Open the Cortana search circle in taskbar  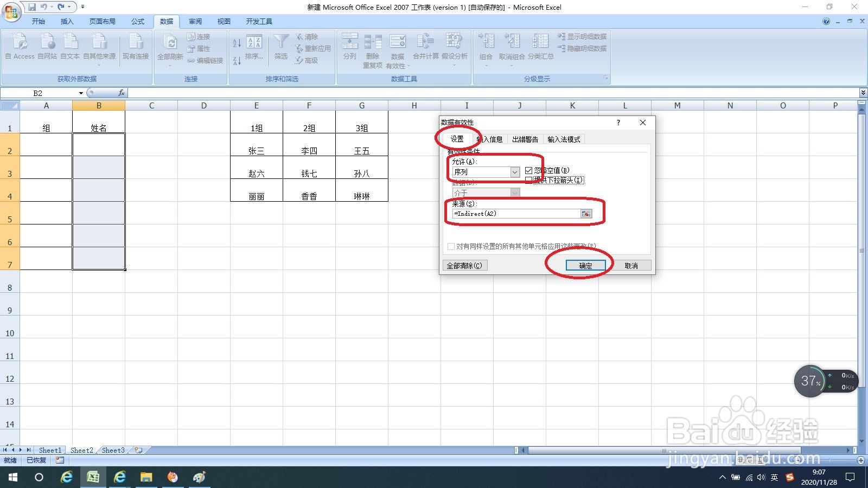[x=39, y=477]
